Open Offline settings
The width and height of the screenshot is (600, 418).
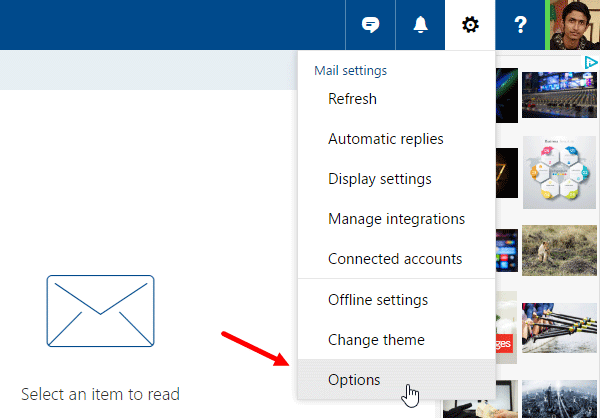point(396,300)
